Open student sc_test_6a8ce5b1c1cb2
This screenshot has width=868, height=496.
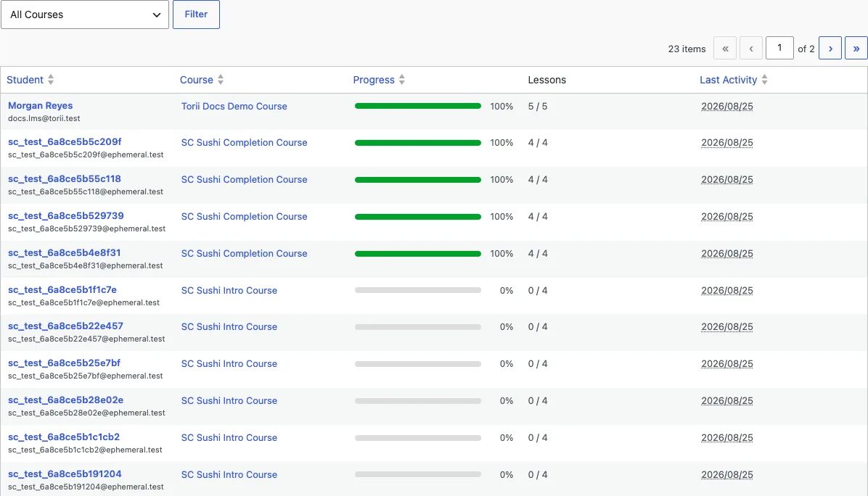point(64,437)
